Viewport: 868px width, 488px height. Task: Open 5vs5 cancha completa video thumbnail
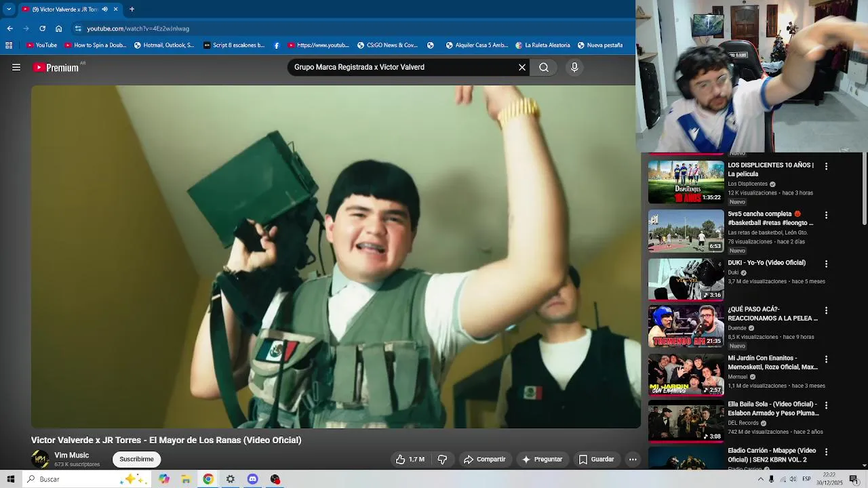686,231
